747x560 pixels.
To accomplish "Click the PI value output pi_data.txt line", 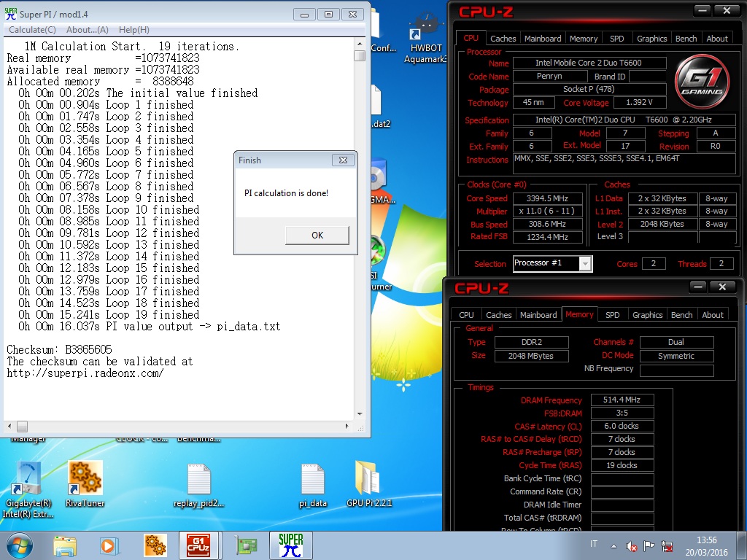I will 149,327.
